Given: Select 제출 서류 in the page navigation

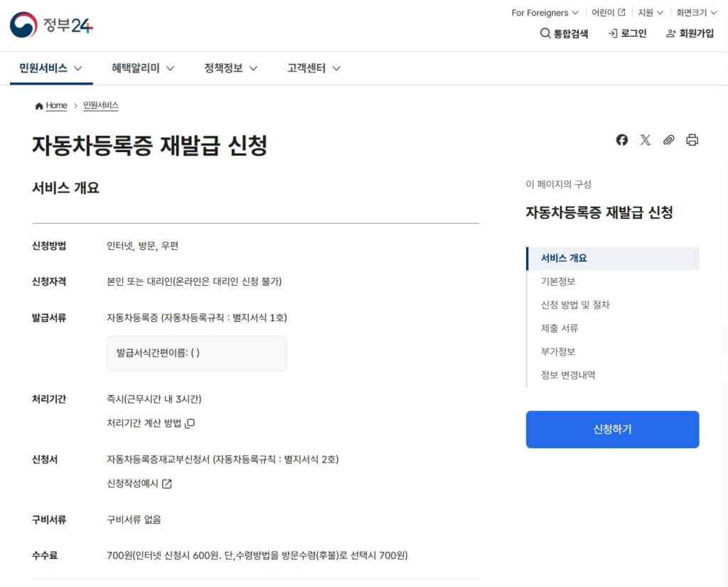Looking at the screenshot, I should (x=560, y=330).
